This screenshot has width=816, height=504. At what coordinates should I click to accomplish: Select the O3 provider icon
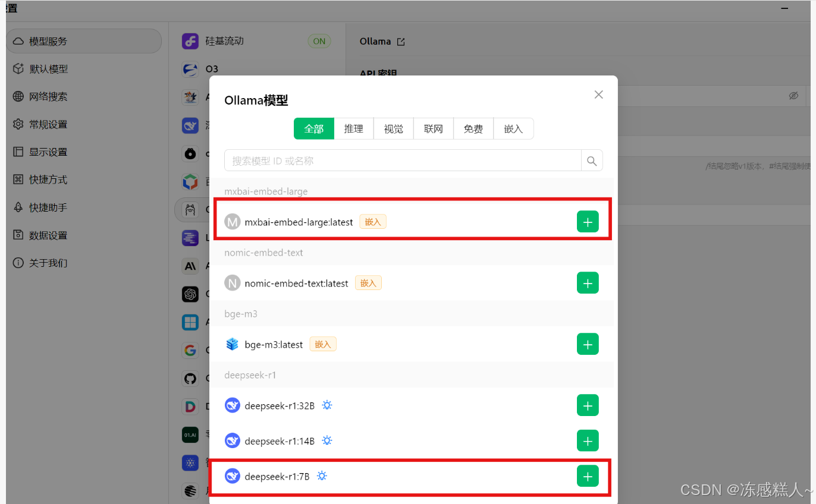pyautogui.click(x=190, y=69)
